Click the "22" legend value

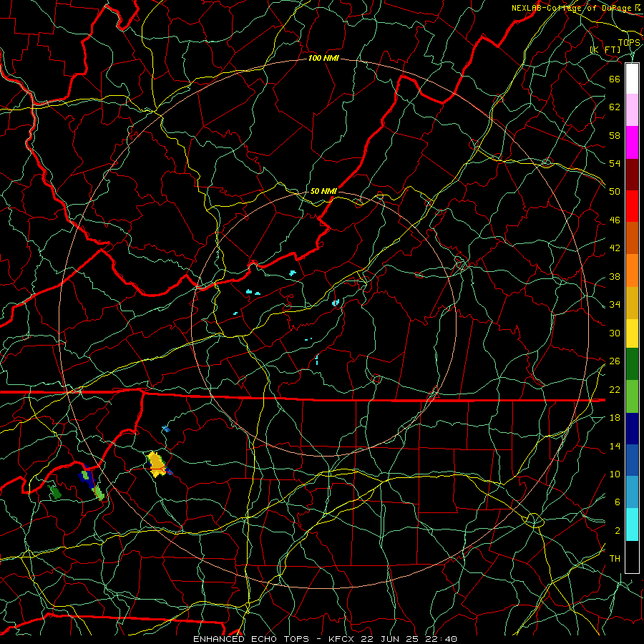615,389
